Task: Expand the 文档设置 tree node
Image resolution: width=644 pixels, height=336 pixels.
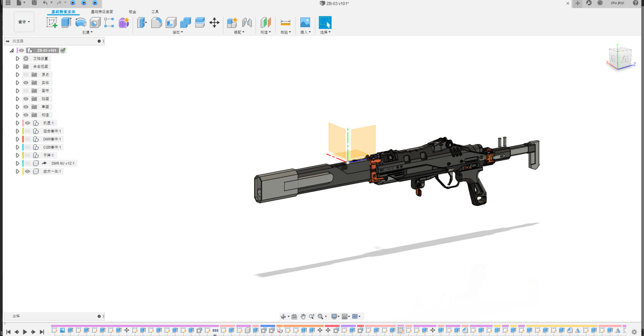Action: (17, 58)
